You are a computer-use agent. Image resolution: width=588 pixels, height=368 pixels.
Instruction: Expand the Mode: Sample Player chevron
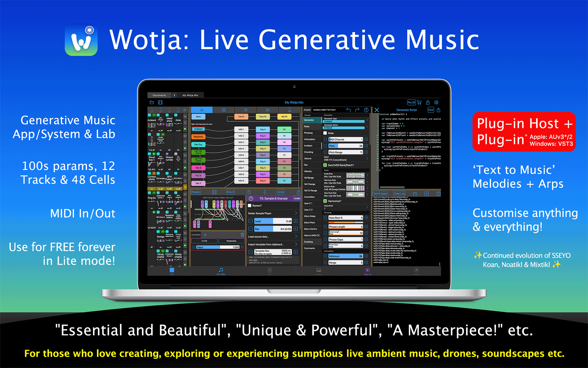point(296,213)
